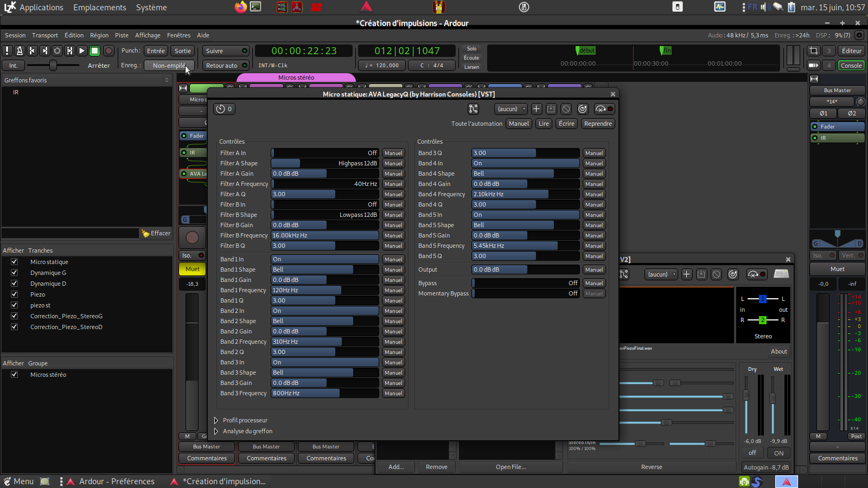Toggle the metronome click icon
Image resolution: width=868 pixels, height=488 pixels.
point(20,50)
